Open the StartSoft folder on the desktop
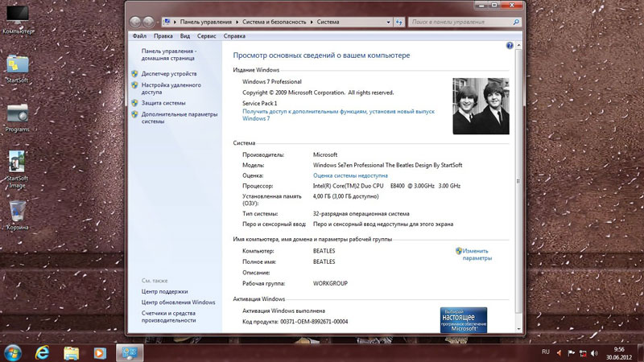 (x=17, y=65)
